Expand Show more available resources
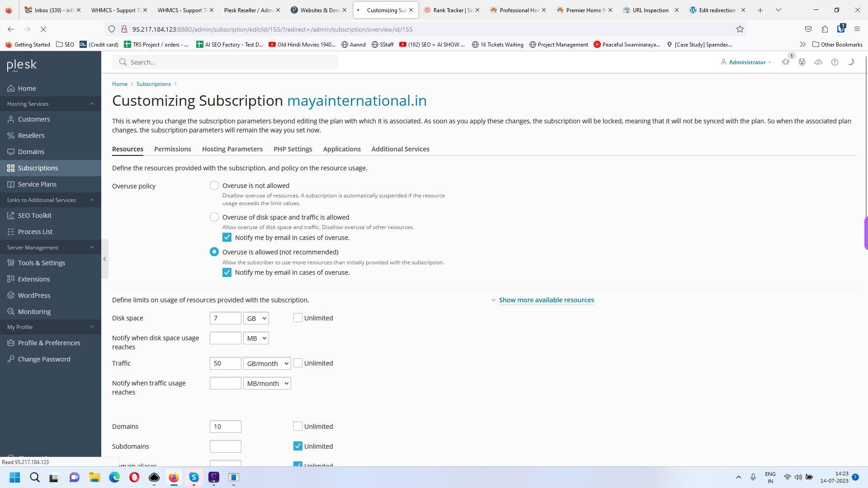Viewport: 868px width, 488px height. coord(546,300)
